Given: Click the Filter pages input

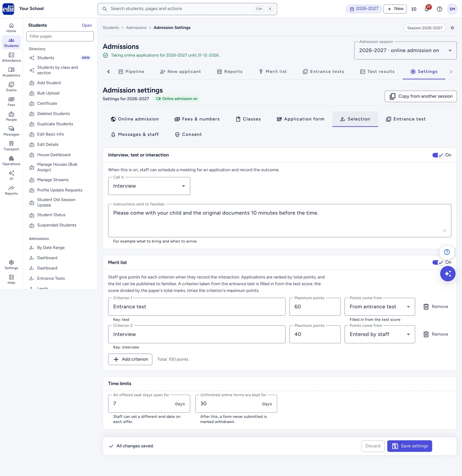Looking at the screenshot, I should 60,36.
